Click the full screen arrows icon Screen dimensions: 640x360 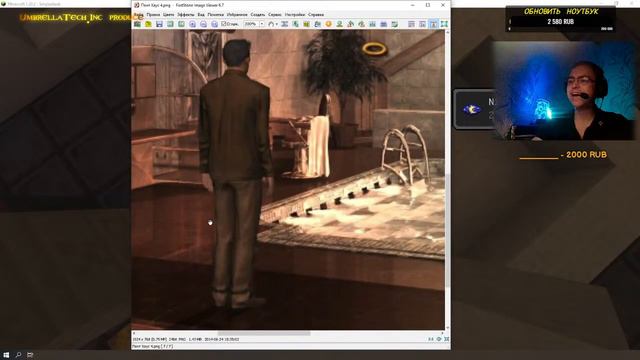[x=444, y=24]
